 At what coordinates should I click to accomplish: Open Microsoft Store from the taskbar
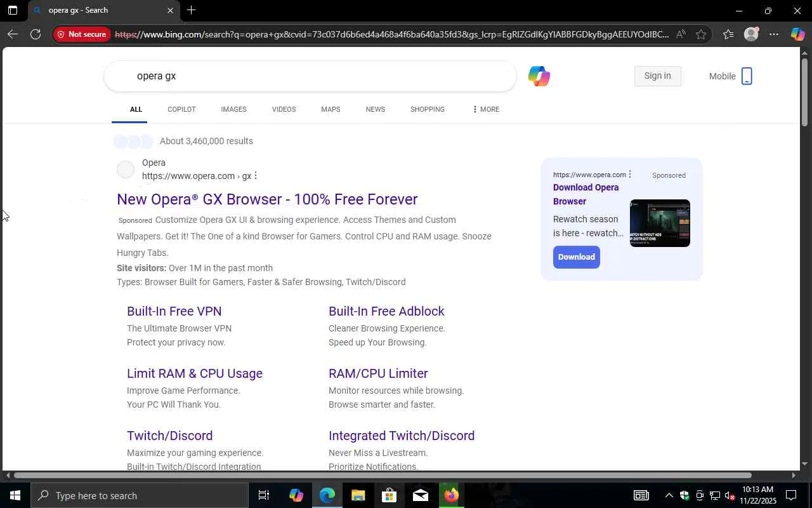click(x=389, y=495)
